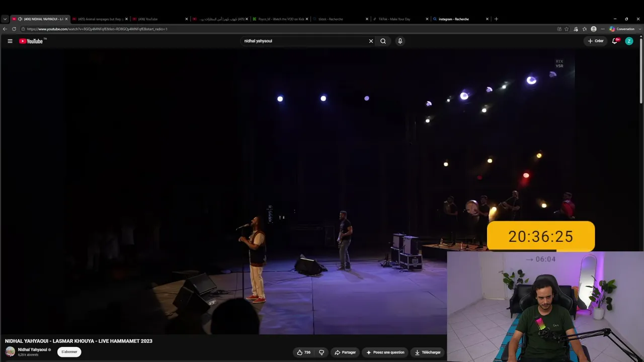Close the instagram - Recherche tab
This screenshot has height=362, width=644.
click(x=487, y=19)
